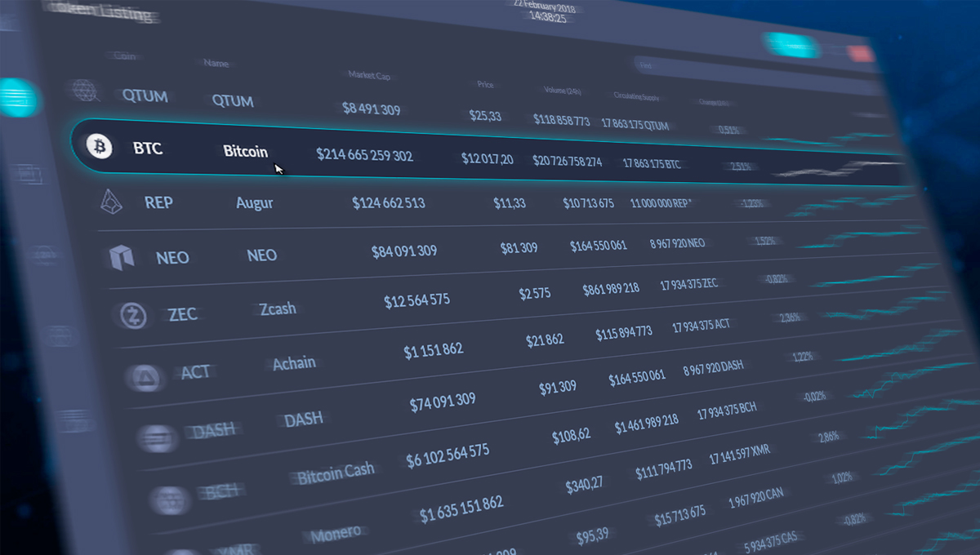The height and width of the screenshot is (555, 980).
Task: Select the Bitcoin Cash BCH icon
Action: [x=169, y=499]
